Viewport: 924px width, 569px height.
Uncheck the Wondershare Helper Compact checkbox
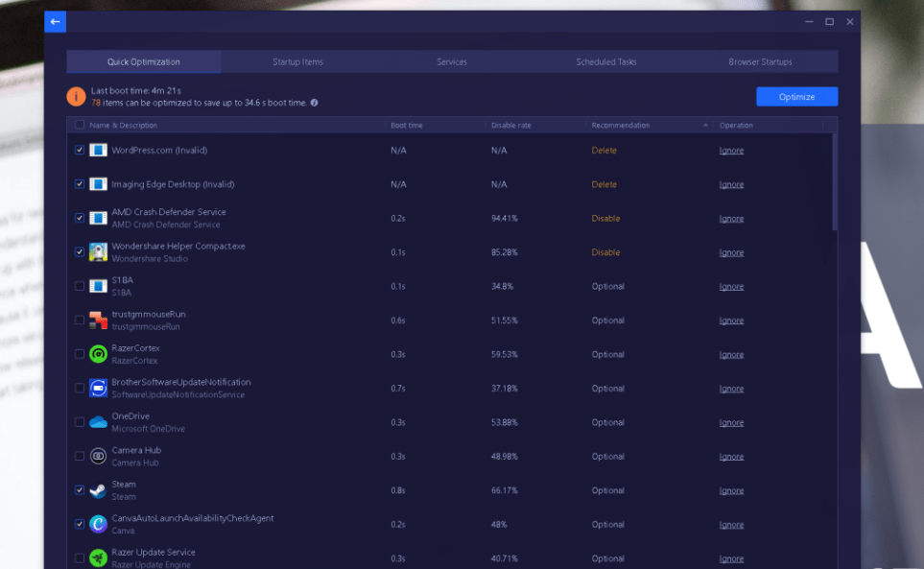point(80,252)
